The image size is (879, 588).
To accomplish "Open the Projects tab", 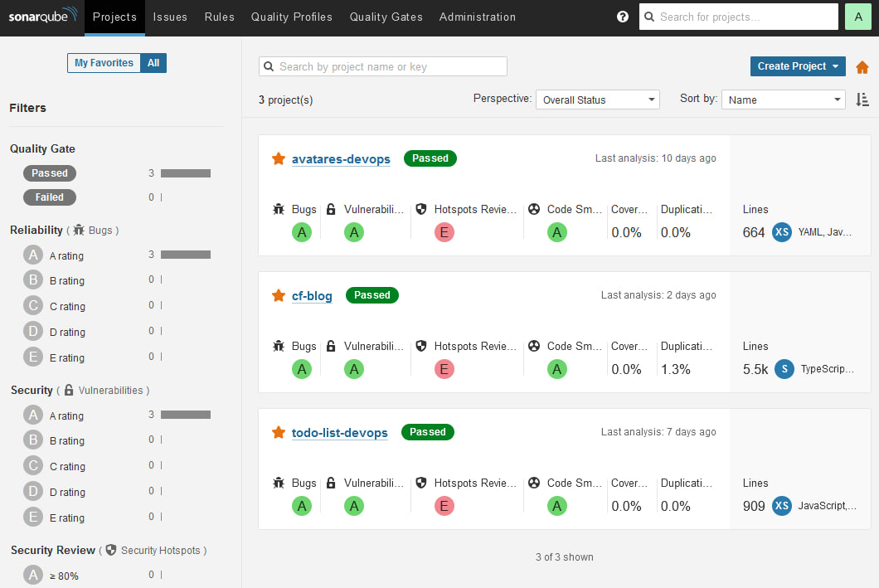I will pyautogui.click(x=114, y=17).
